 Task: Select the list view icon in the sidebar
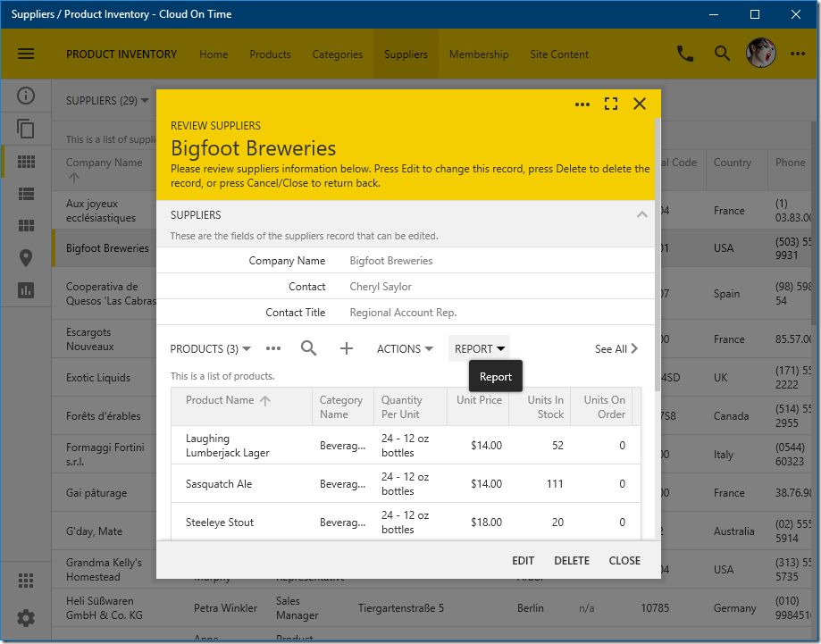pyautogui.click(x=26, y=194)
